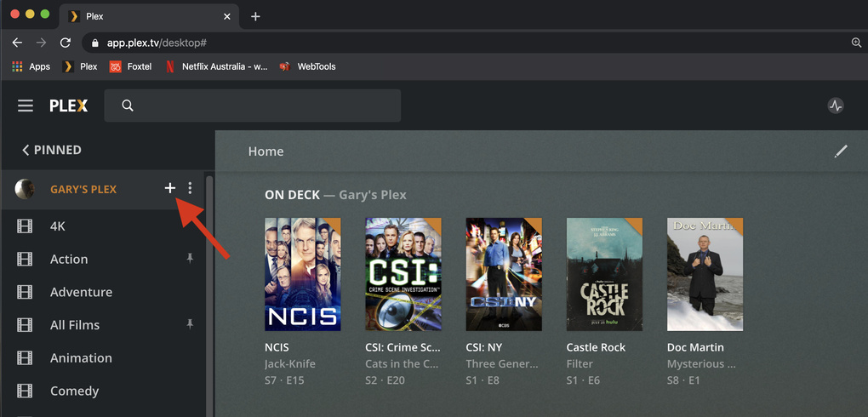Click Gary's Plex server avatar
This screenshot has width=868, height=417.
(25, 189)
